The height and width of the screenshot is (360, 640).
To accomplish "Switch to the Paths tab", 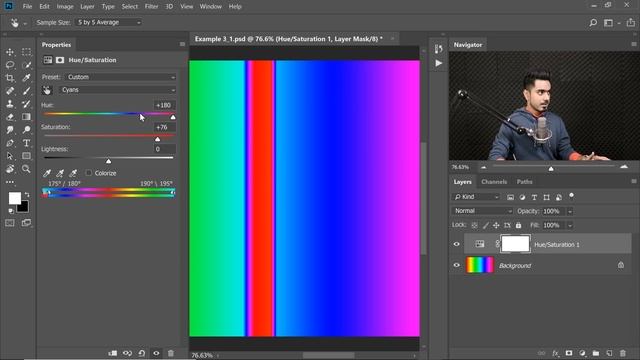I will [x=524, y=182].
